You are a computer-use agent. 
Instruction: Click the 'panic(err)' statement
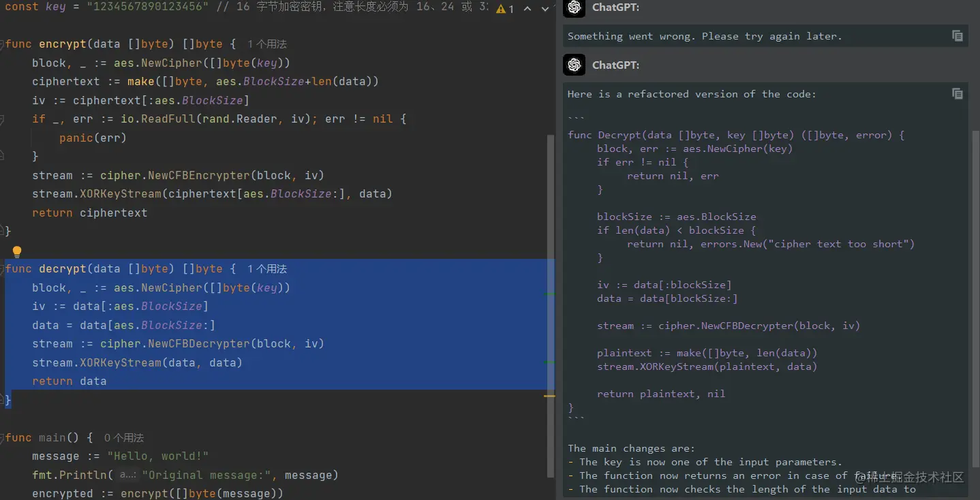[x=93, y=138]
